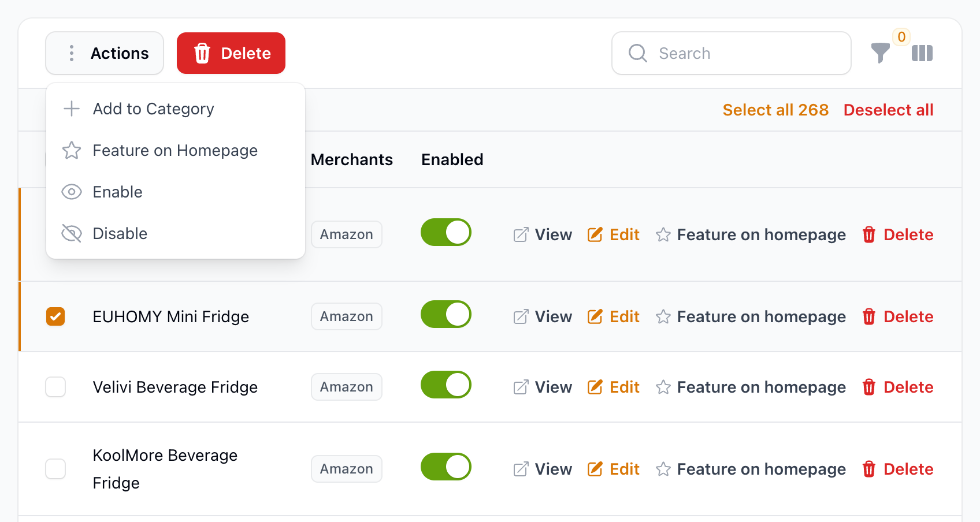The height and width of the screenshot is (522, 980).
Task: Uncheck the EUHOMY Mini Fridge checkbox
Action: [55, 316]
